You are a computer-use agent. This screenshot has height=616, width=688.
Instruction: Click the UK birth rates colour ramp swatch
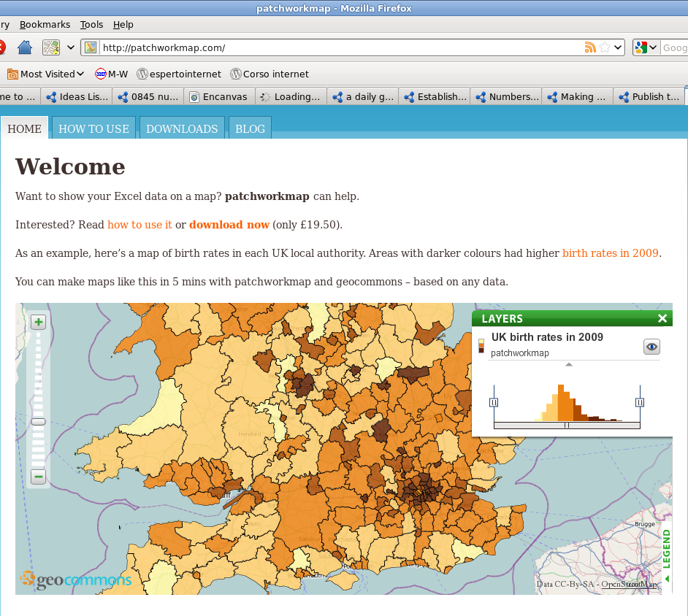[x=481, y=345]
